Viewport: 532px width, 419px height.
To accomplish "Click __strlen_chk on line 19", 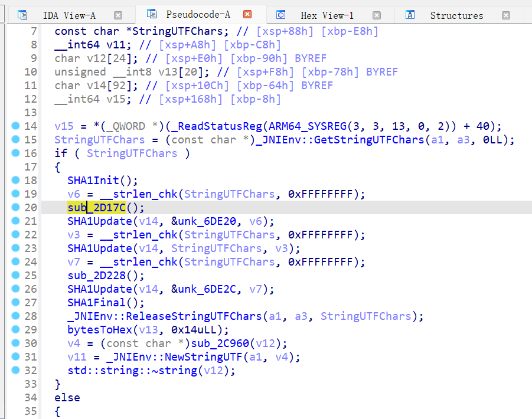I will 139,194.
